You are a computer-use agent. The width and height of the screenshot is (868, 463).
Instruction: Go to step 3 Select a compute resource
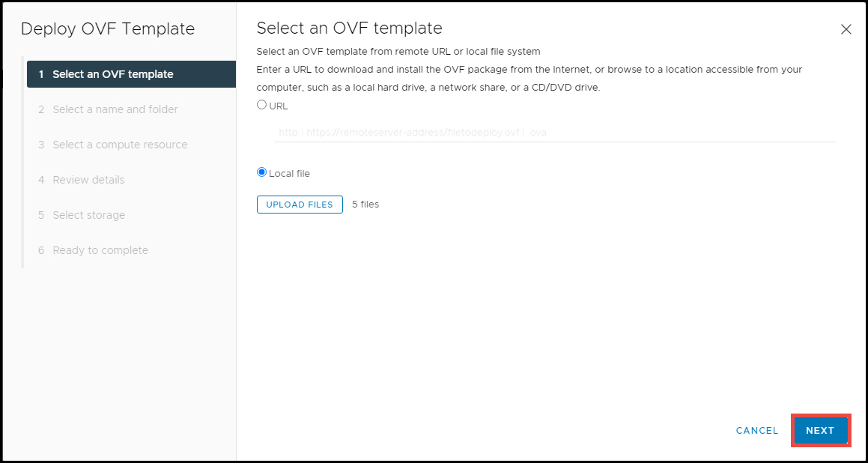pos(113,145)
